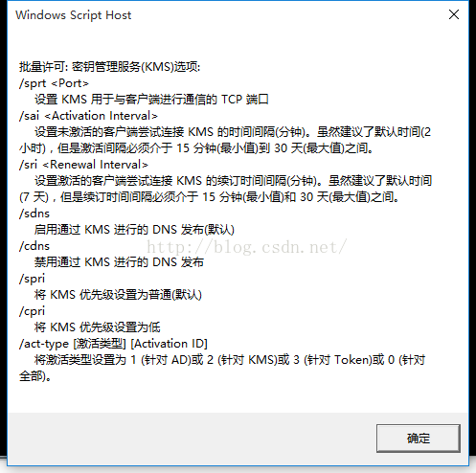Click the 禁用通过 KMS 进行的 DNS 发布 line
The image size is (476, 473).
point(119,262)
